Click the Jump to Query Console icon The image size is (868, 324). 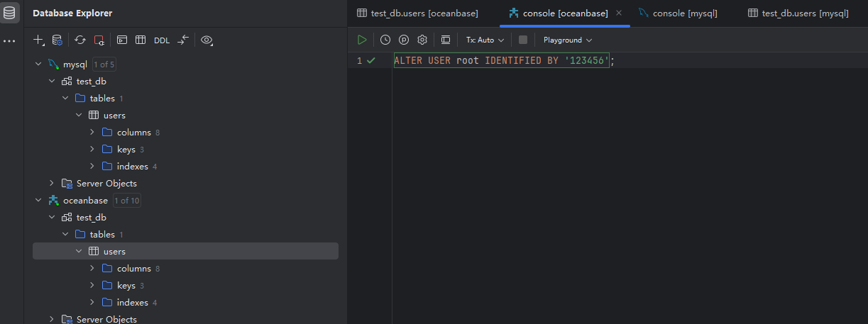coord(122,40)
